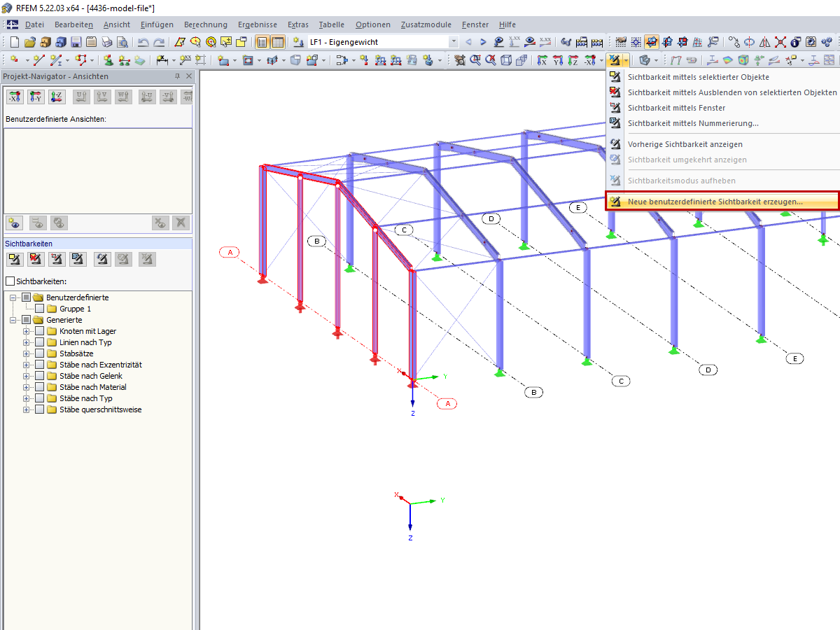Click visibility by selected objects icon in Sichtbarkeiten panel
The height and width of the screenshot is (630, 840).
[15, 259]
